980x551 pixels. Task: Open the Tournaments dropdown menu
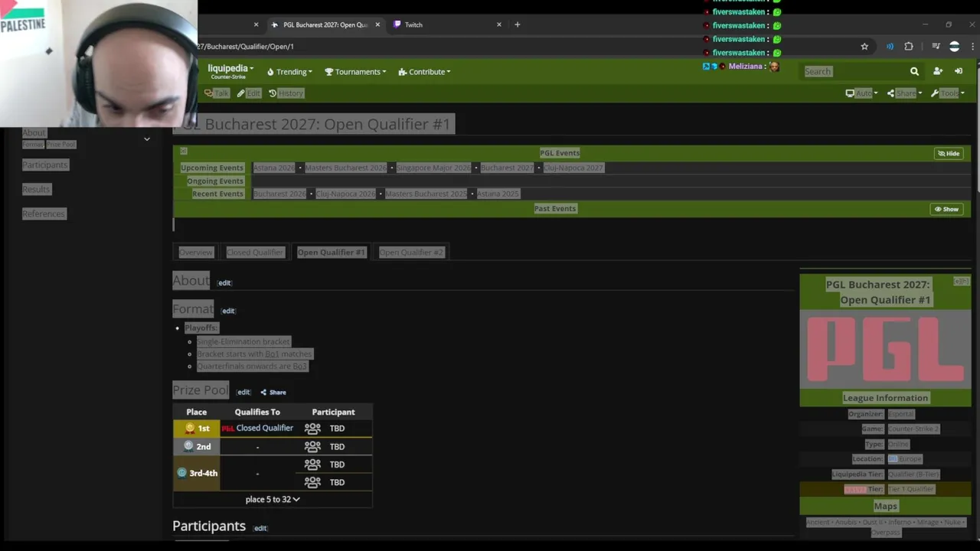(x=355, y=72)
